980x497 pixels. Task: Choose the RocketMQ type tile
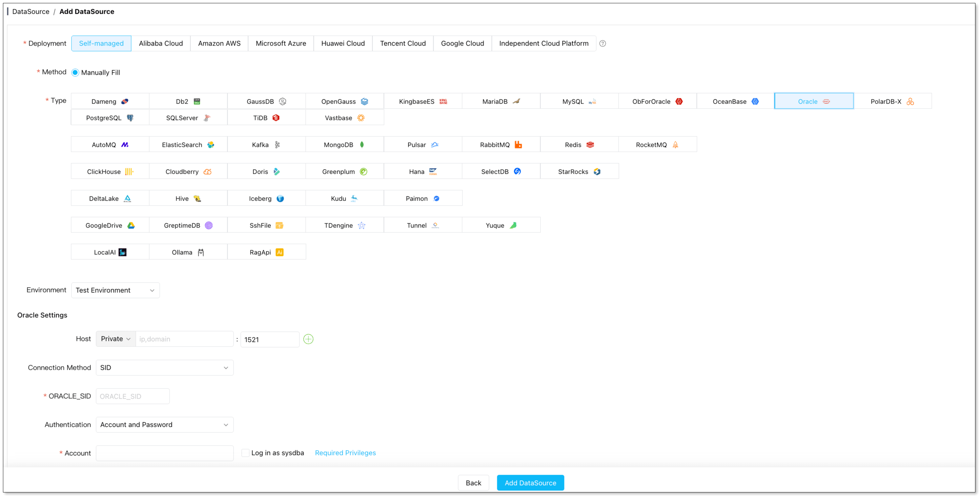pos(658,145)
